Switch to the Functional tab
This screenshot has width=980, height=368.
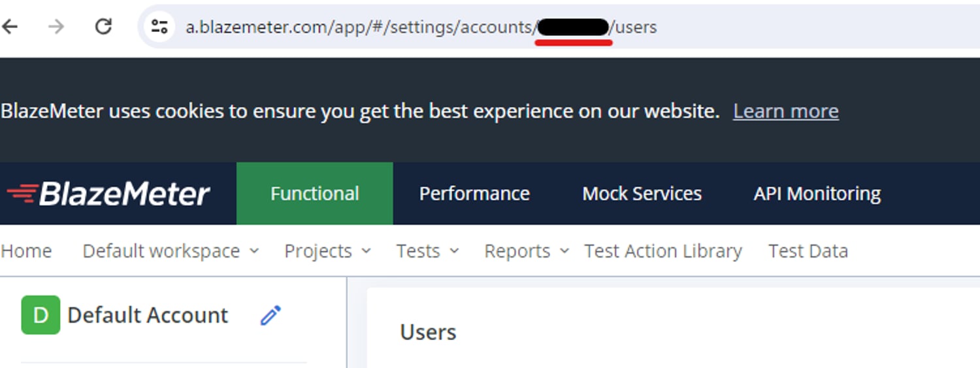[315, 193]
